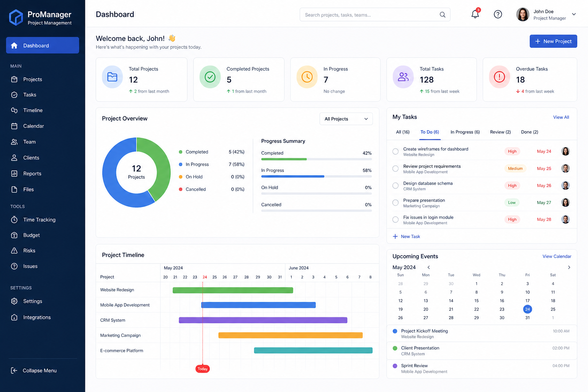
Task: Click the search magnifier icon
Action: point(443,15)
